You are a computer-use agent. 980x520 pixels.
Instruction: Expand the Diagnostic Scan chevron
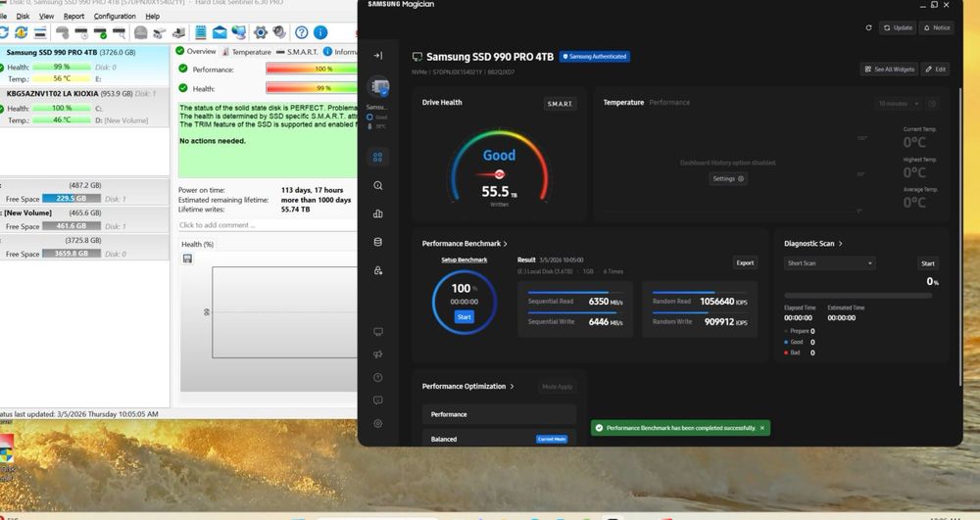click(841, 244)
